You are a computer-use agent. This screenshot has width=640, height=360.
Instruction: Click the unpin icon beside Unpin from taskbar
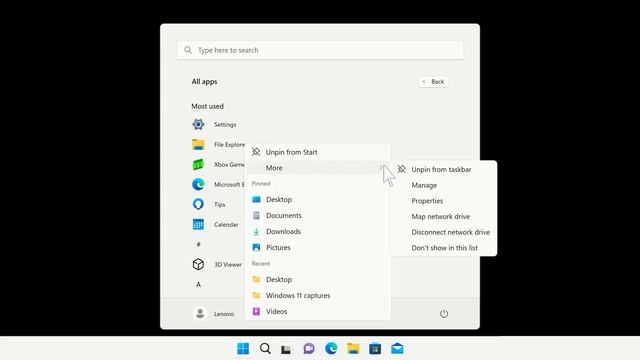coord(402,169)
